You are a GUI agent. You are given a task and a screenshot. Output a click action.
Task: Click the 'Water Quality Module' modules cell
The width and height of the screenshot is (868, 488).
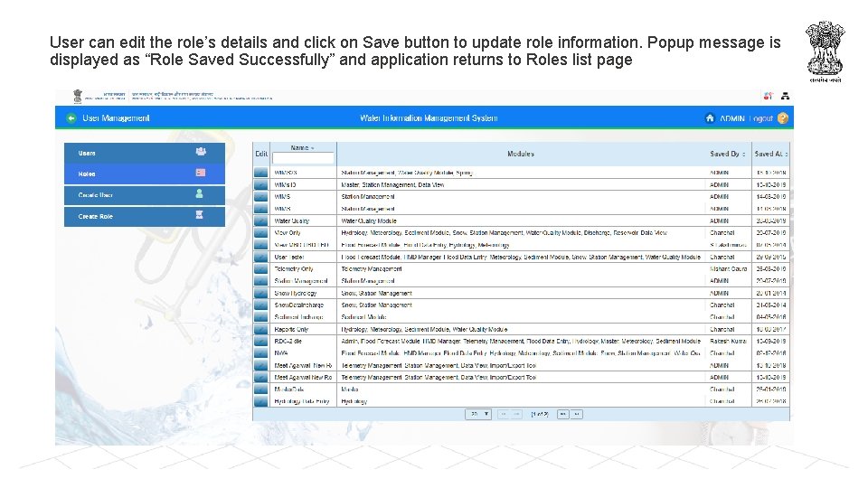tap(369, 221)
